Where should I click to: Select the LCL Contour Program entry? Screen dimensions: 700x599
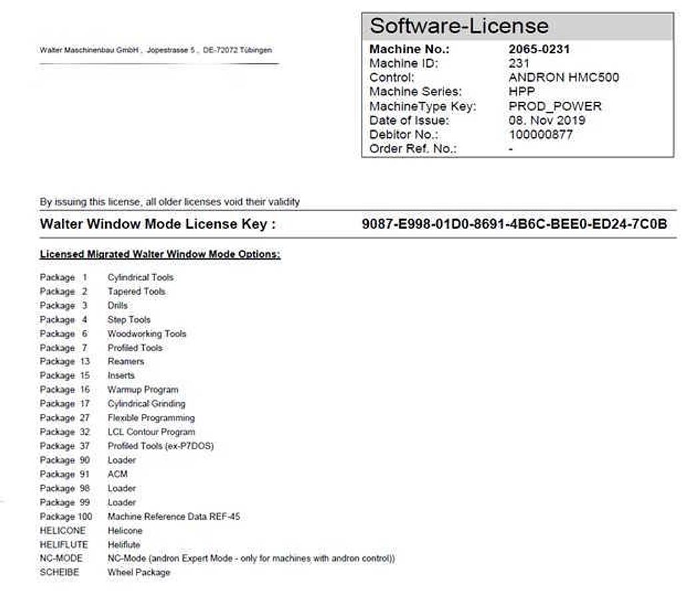[151, 432]
